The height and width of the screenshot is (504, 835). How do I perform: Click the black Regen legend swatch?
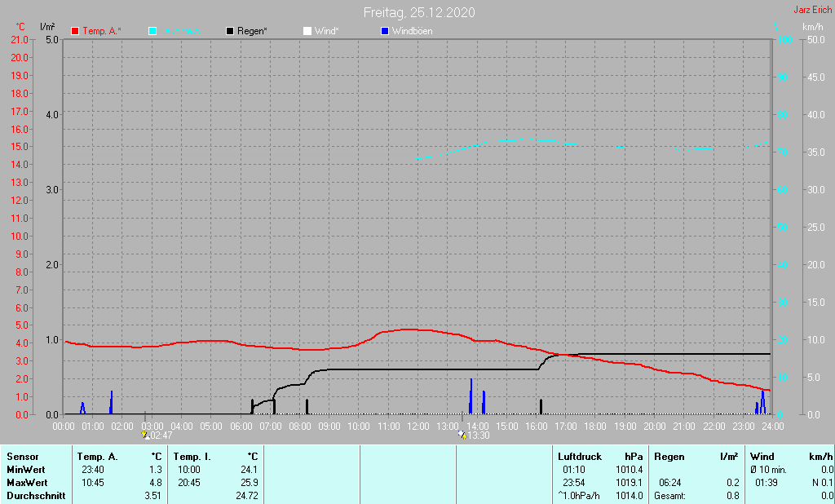point(230,31)
